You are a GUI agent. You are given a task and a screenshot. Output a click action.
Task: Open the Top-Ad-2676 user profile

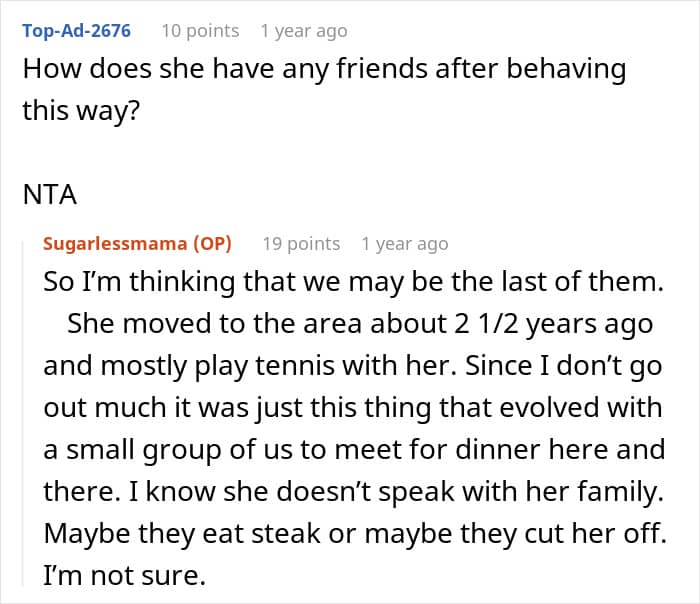(77, 31)
